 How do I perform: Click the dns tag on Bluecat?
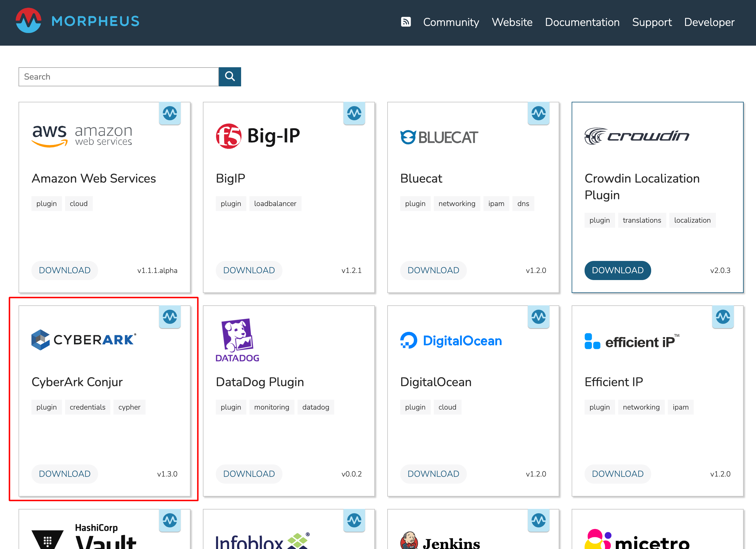tap(523, 204)
